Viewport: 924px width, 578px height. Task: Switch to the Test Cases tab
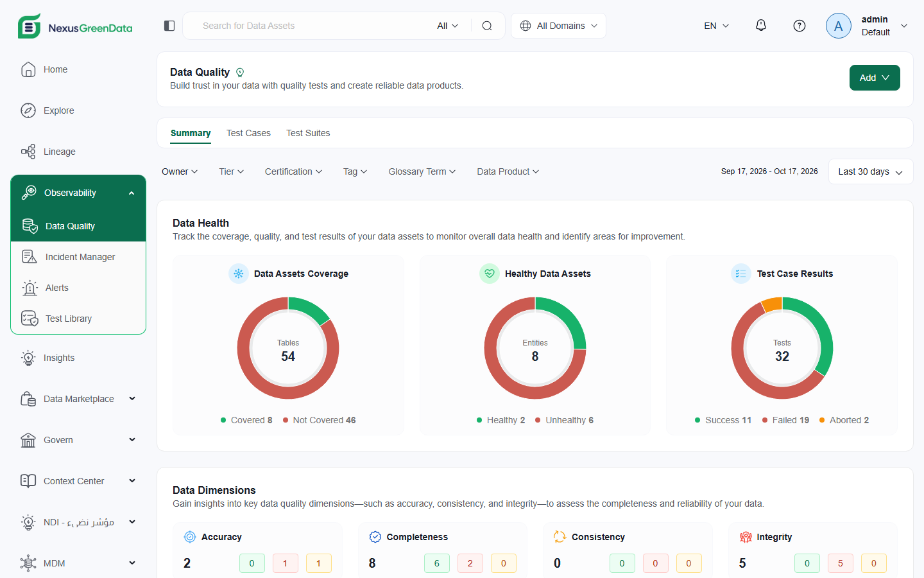[x=248, y=133]
